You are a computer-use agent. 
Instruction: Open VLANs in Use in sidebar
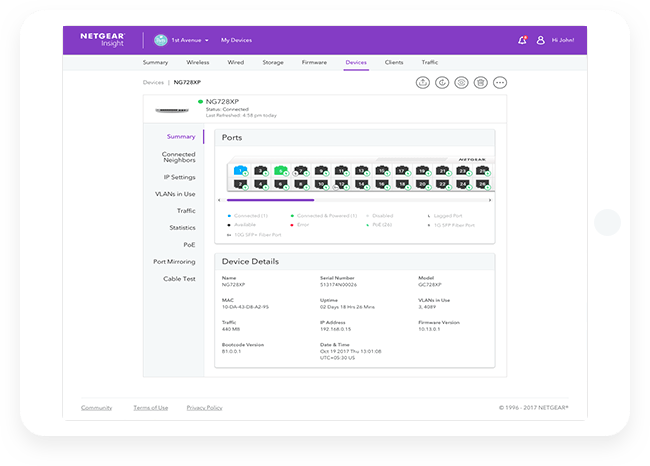tap(175, 194)
